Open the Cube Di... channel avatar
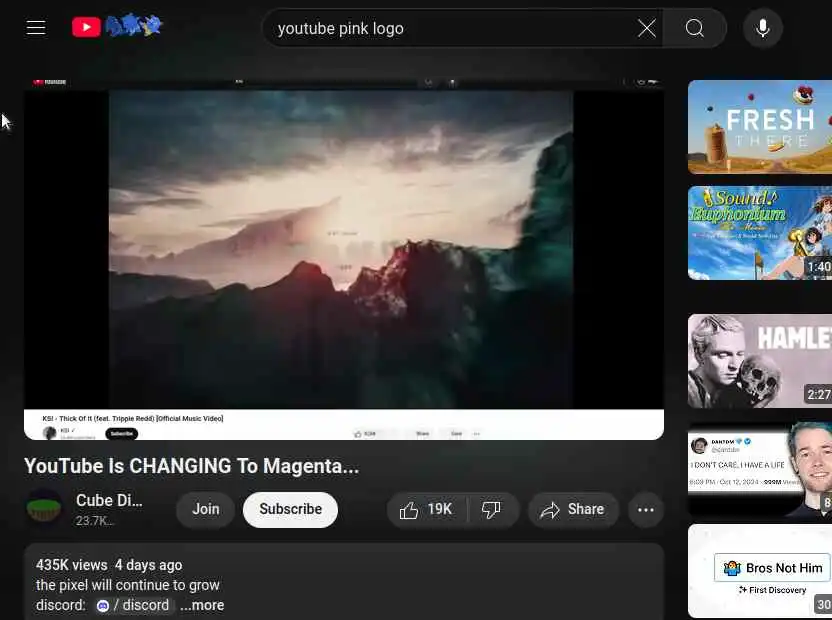 point(44,508)
